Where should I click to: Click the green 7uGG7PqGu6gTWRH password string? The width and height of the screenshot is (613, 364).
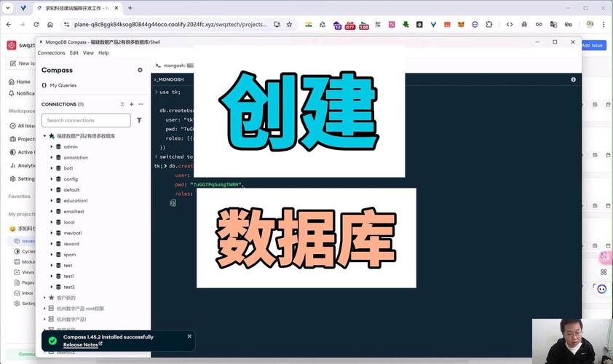215,184
